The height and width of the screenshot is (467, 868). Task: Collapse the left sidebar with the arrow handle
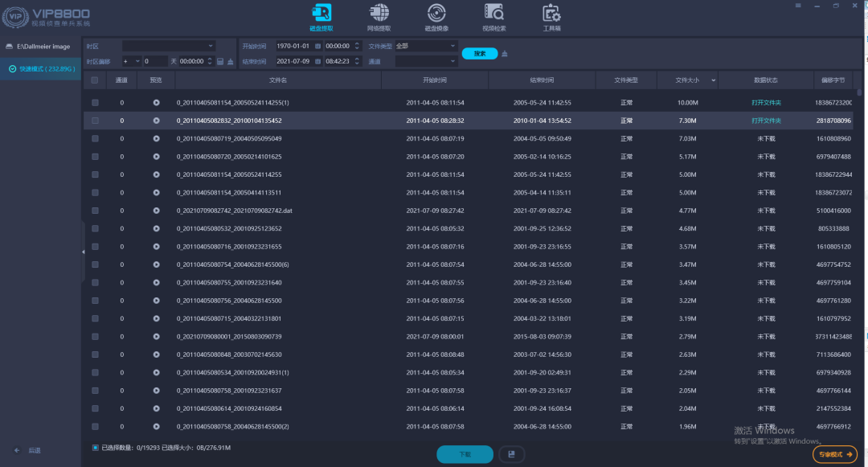click(83, 252)
